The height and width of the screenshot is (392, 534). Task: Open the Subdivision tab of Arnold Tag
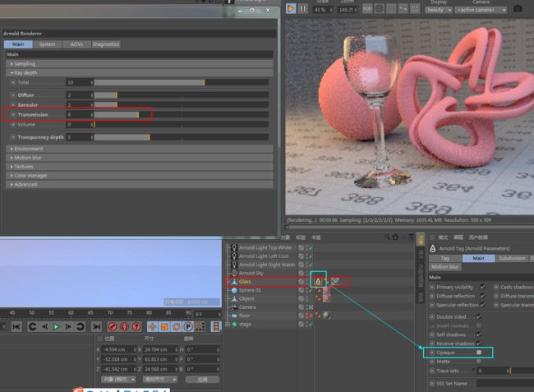tap(512, 259)
